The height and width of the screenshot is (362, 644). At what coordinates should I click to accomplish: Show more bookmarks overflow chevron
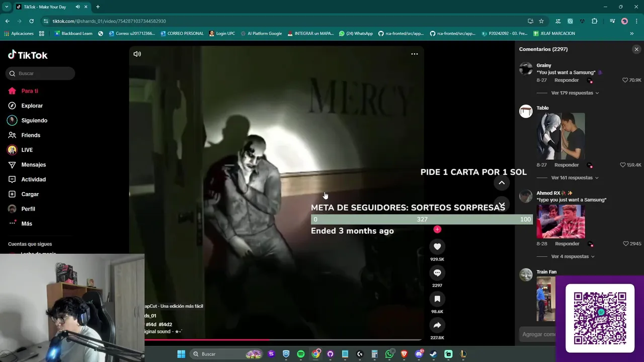tap(631, 34)
